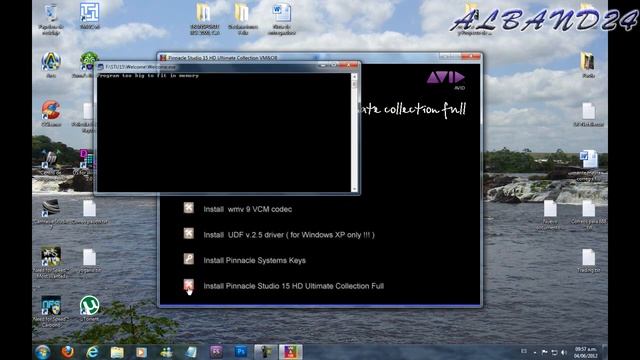Open Windows Media Player from the taskbar

pyautogui.click(x=142, y=351)
